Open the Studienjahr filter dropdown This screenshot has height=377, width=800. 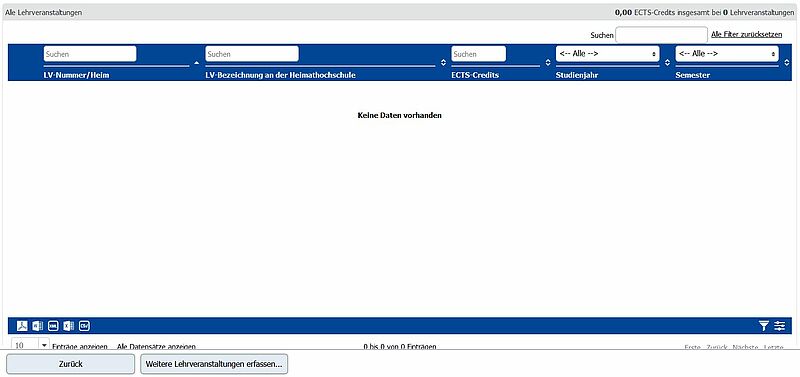click(x=607, y=54)
